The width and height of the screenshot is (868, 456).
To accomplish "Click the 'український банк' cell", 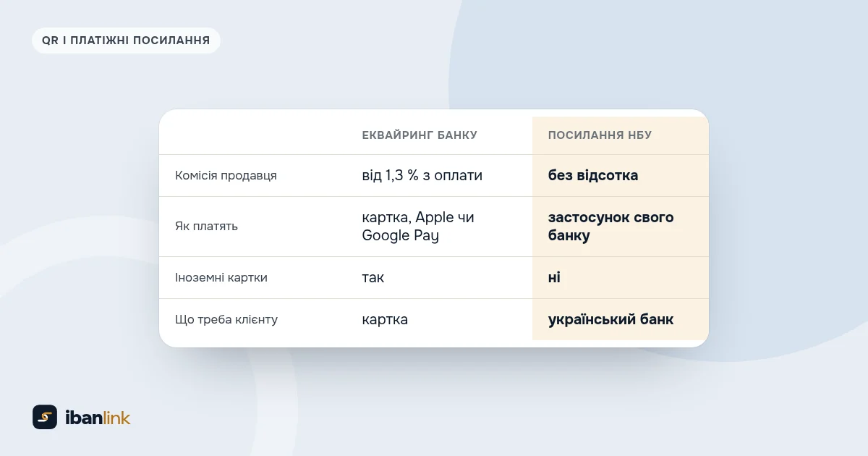I will 610,320.
